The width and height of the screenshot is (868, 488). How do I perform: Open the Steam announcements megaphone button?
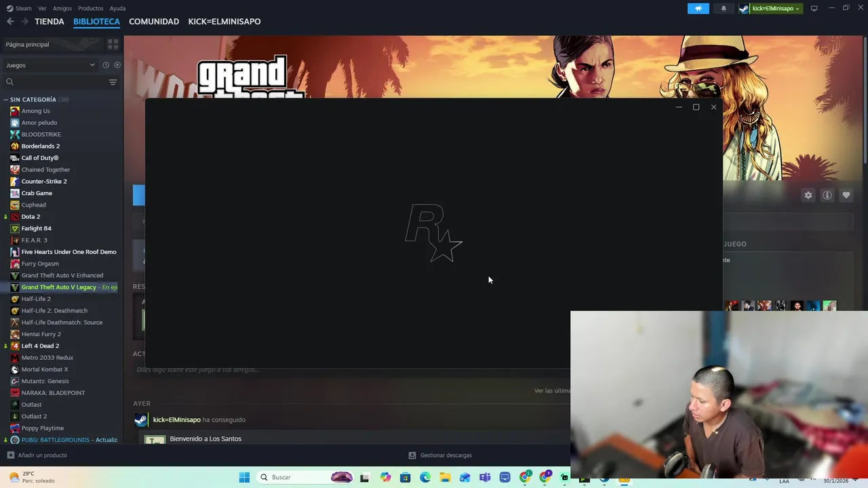pos(698,8)
